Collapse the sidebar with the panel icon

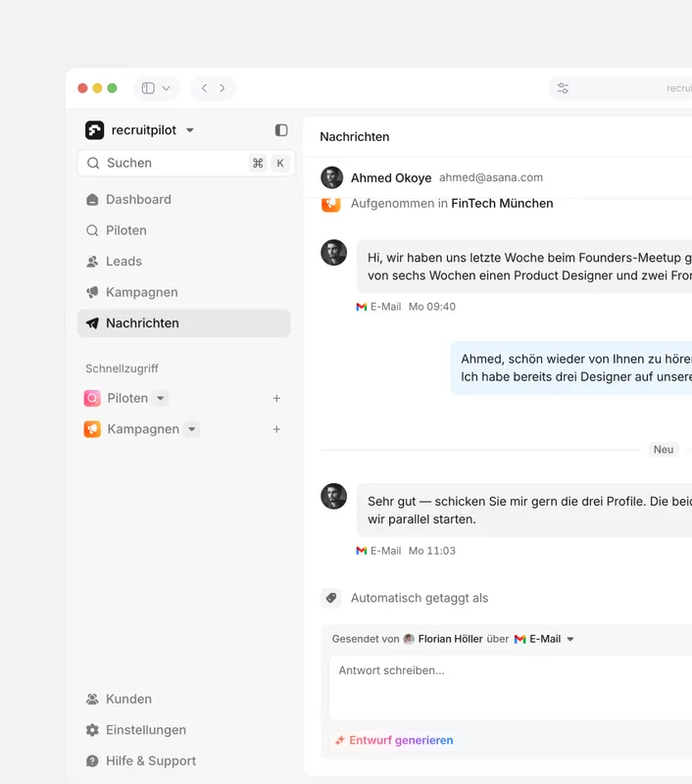281,130
